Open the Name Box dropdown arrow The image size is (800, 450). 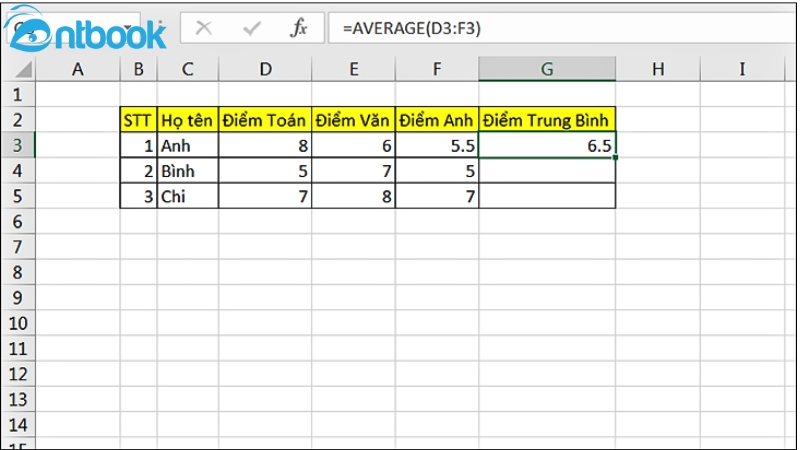click(x=128, y=28)
